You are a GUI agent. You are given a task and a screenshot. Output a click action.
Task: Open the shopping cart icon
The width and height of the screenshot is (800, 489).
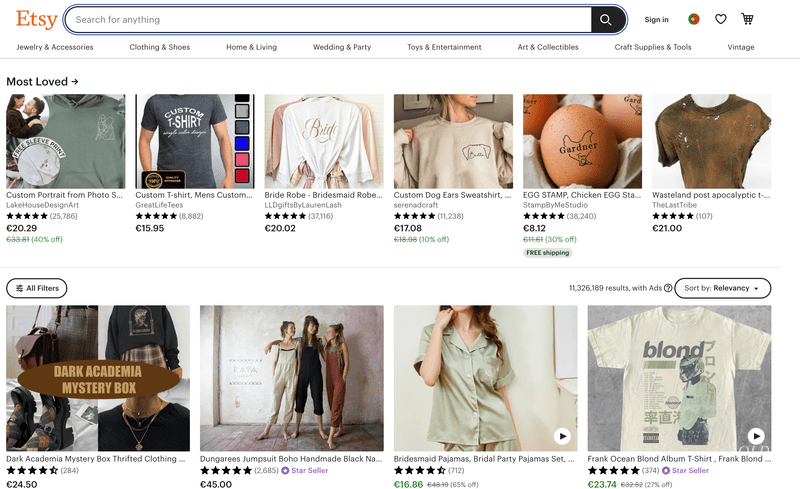coord(747,19)
